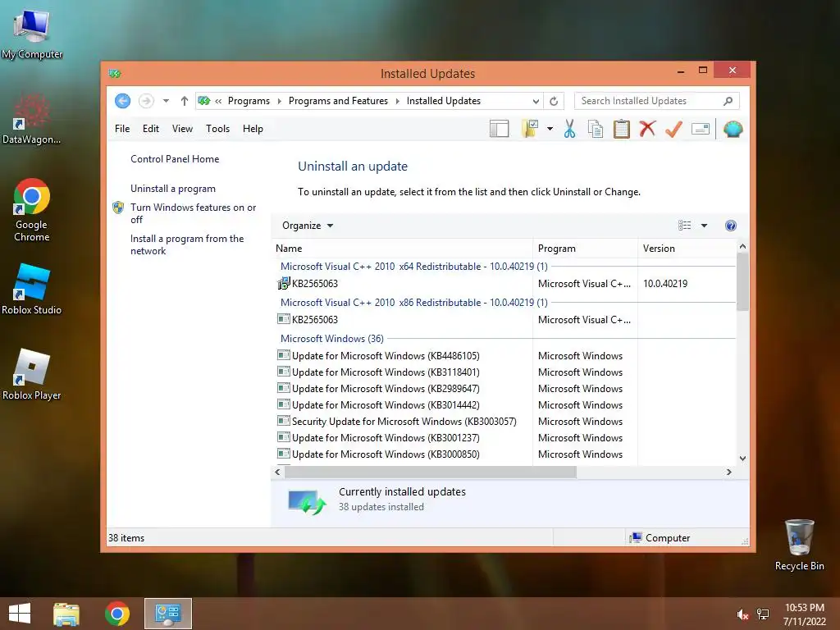840x630 pixels.
Task: Click the network tray icon
Action: point(763,615)
